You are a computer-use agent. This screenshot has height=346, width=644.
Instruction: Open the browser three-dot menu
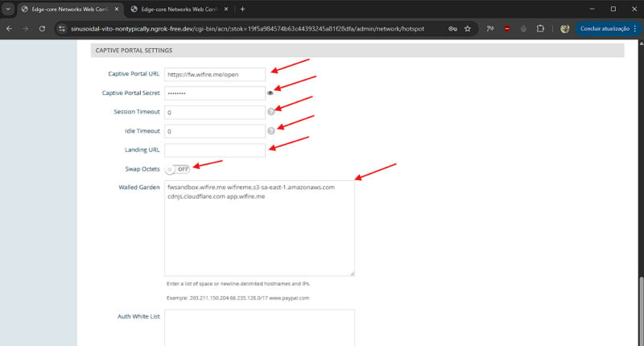[x=635, y=29]
